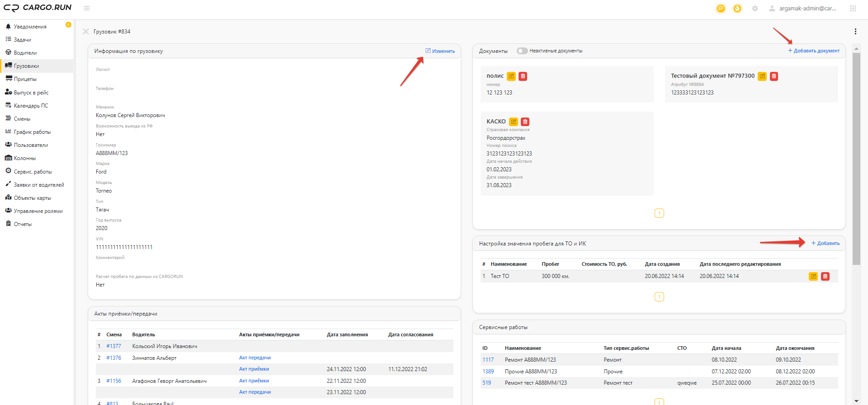Edit the Тестовый документ №797300 entry
The height and width of the screenshot is (405, 868).
pos(762,76)
